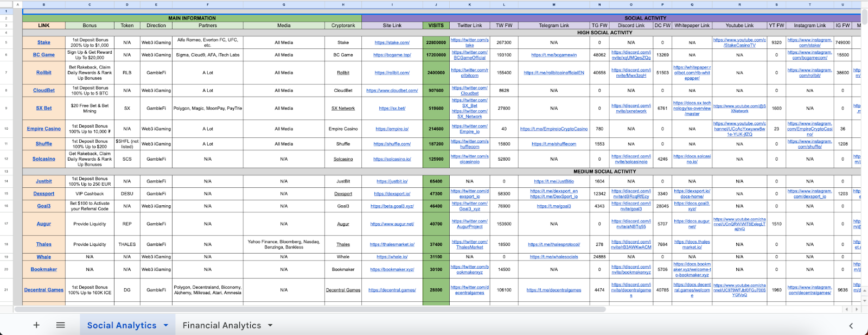Screen dimensions: 868x335
Task: Open the BC Game link in the LINK column
Action: coord(44,55)
